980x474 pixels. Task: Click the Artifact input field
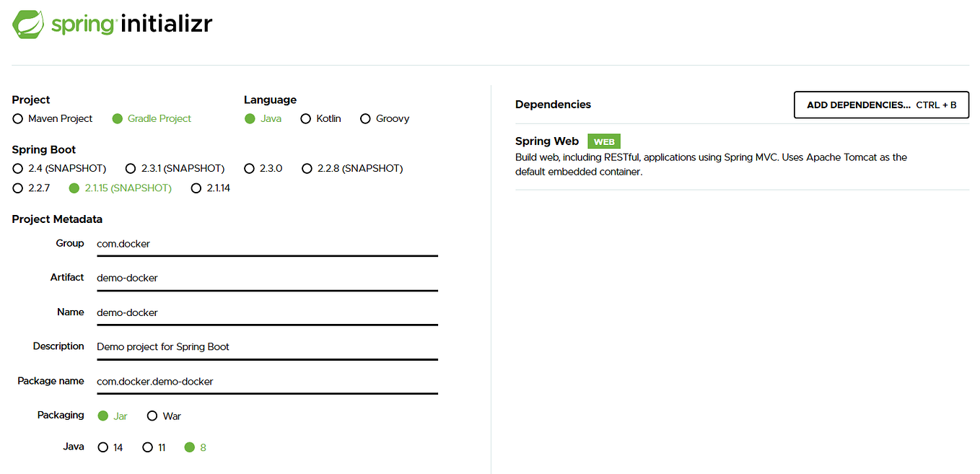tap(267, 278)
